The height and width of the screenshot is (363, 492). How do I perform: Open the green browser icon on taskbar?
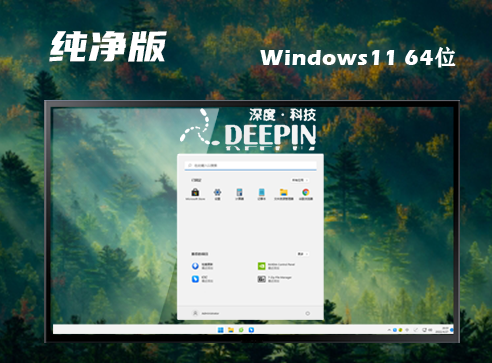pos(241,330)
